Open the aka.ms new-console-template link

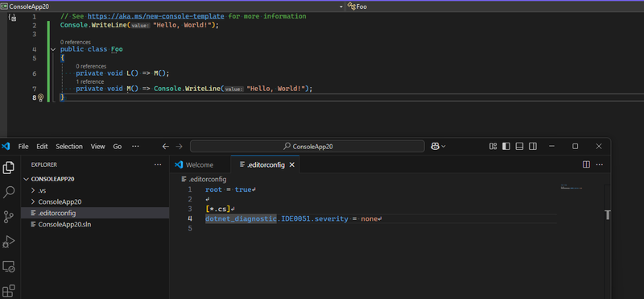pos(156,16)
